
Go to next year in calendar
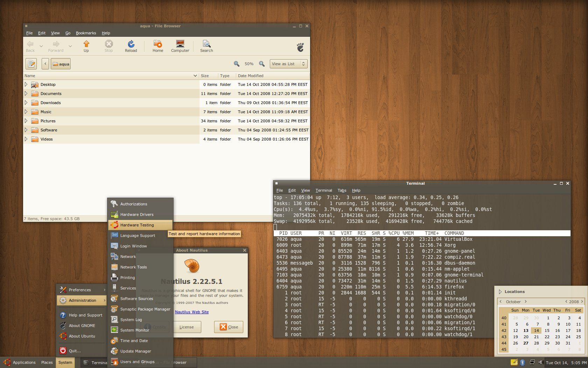click(582, 302)
